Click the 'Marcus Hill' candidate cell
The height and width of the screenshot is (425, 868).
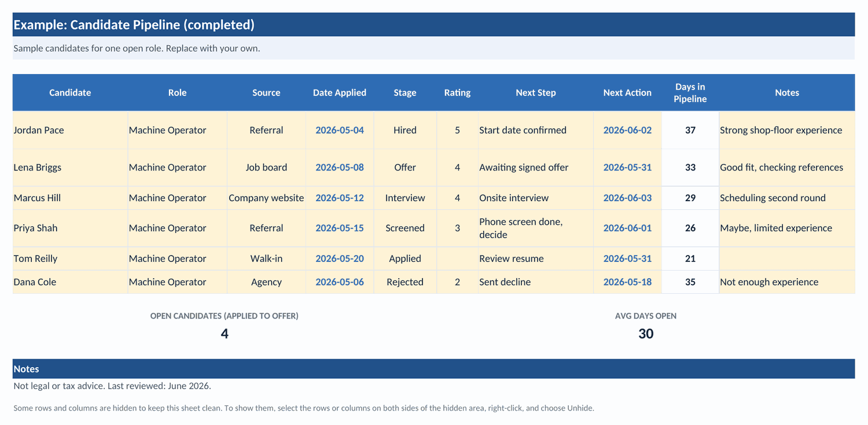[x=70, y=198]
